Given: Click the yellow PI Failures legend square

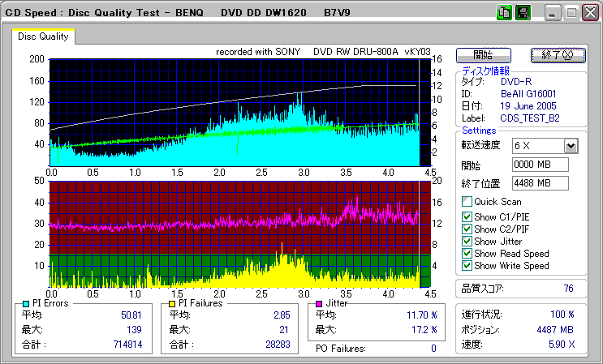Looking at the screenshot, I should click(x=172, y=303).
